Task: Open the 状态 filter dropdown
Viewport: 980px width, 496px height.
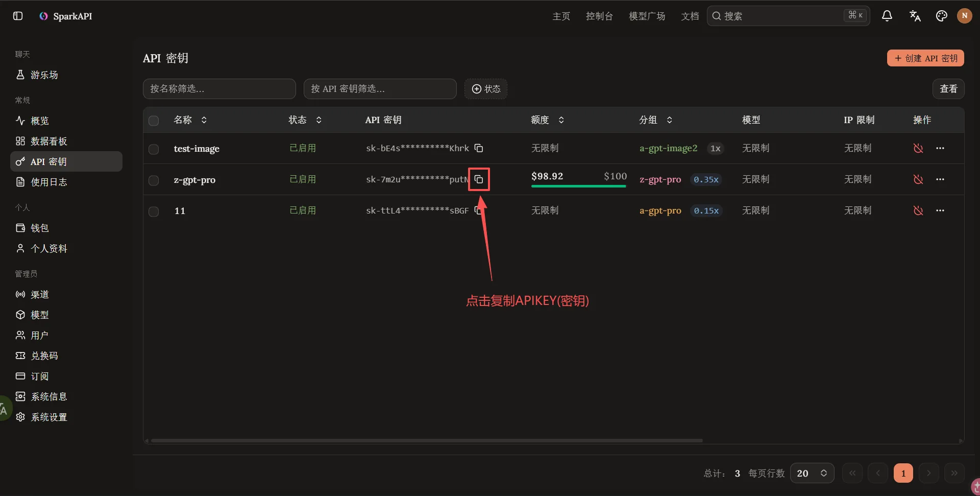Action: point(486,89)
